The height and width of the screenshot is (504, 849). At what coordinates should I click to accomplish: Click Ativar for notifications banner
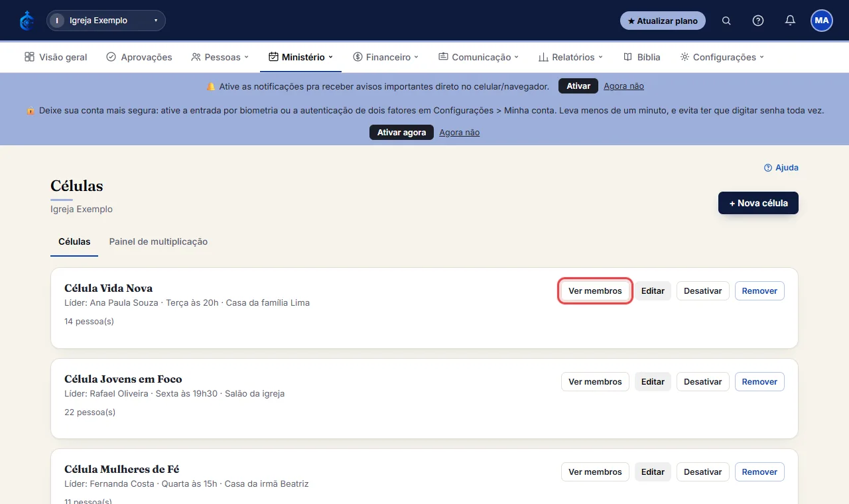578,86
